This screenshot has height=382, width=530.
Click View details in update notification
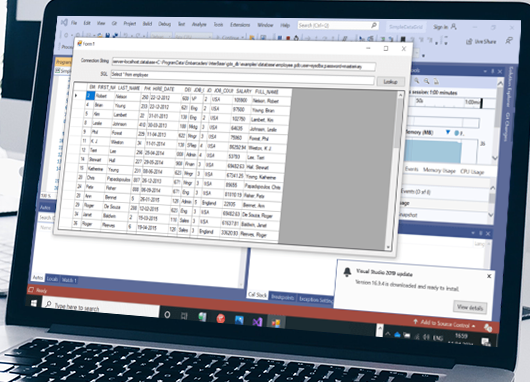click(470, 307)
